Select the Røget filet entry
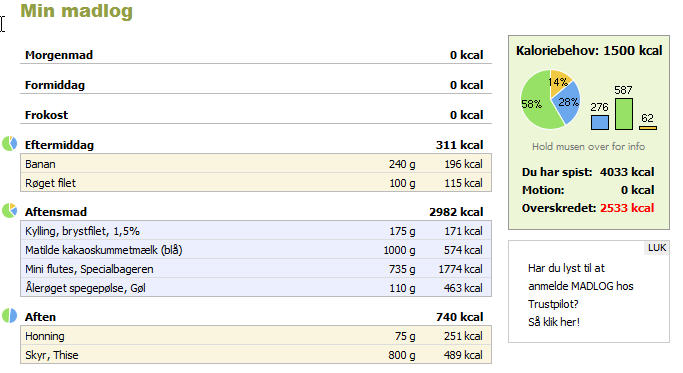683x373 pixels. point(256,183)
